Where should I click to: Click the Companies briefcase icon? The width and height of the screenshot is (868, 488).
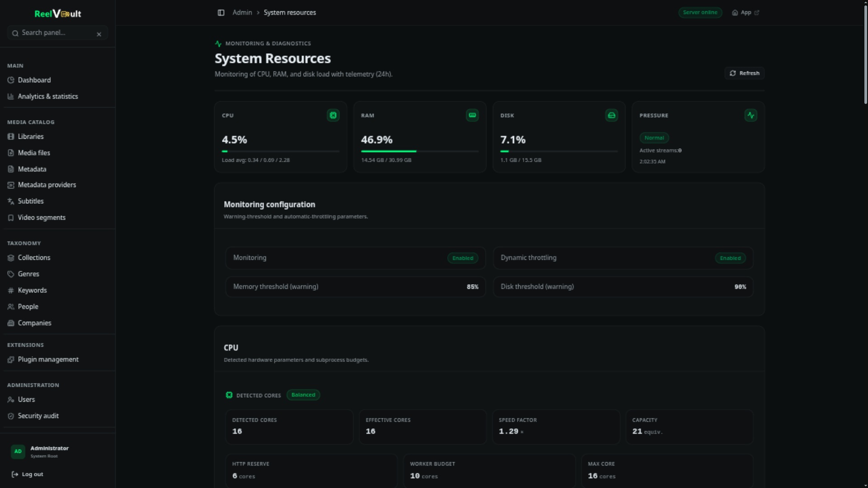pyautogui.click(x=11, y=323)
